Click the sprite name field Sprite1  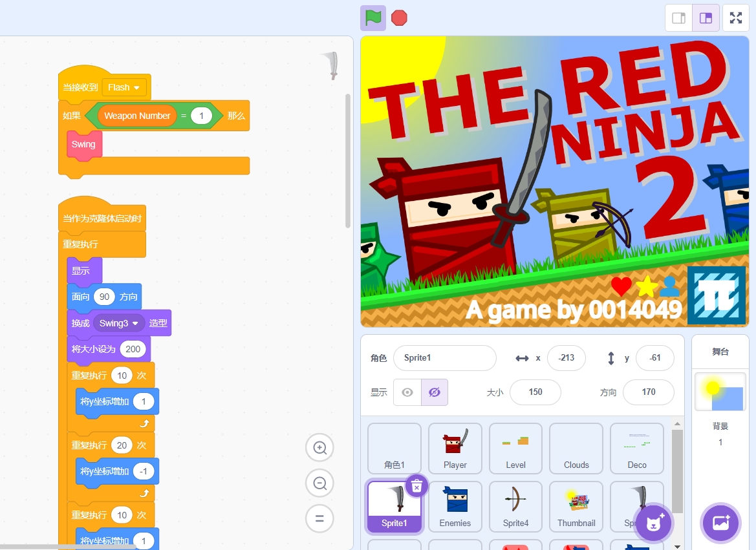444,358
